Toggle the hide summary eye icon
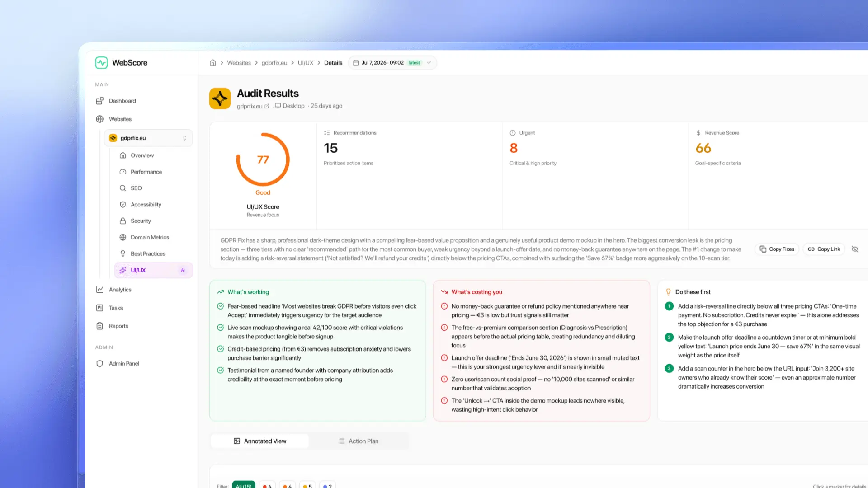 click(855, 249)
